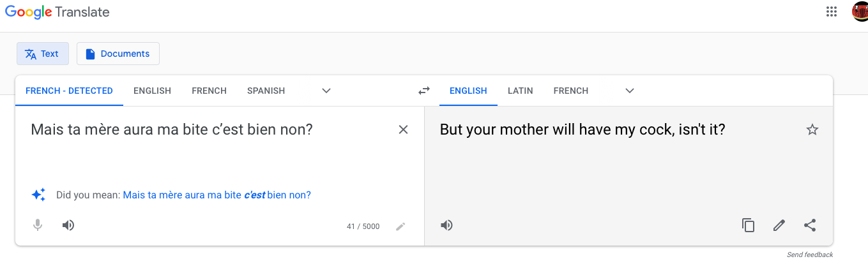Clear the source text
The image size is (868, 266).
(x=403, y=130)
